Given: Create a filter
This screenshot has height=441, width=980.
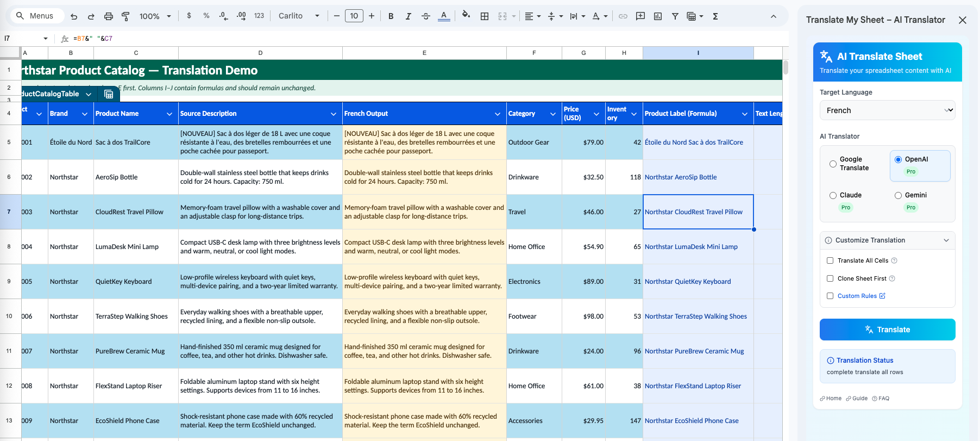Looking at the screenshot, I should coord(675,16).
